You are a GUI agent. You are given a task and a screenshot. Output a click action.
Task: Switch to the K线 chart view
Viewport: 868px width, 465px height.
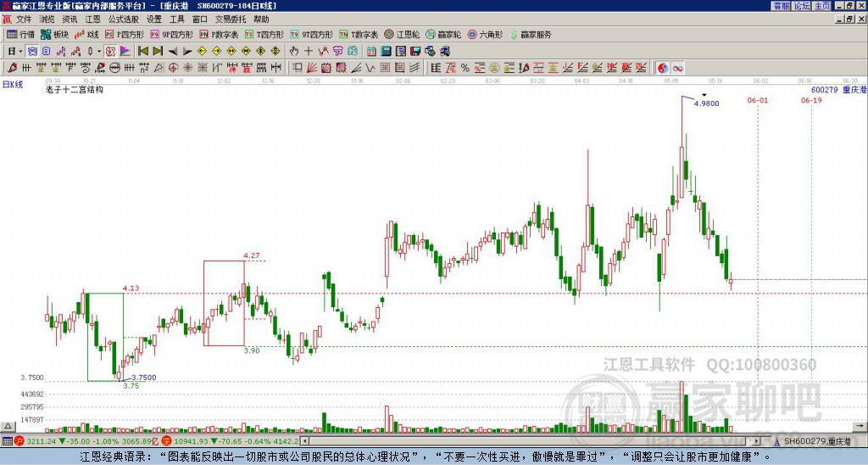(x=86, y=34)
